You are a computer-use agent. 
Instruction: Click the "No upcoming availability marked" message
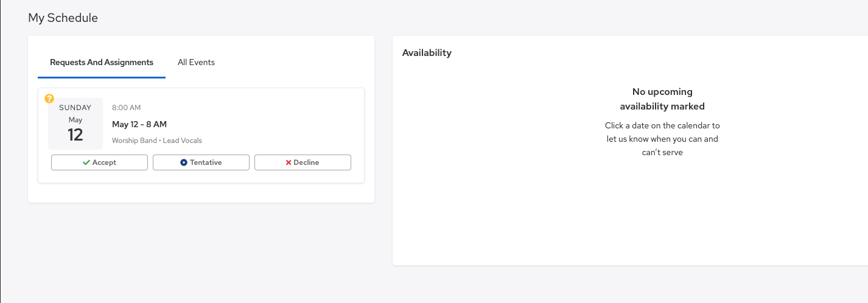[662, 99]
